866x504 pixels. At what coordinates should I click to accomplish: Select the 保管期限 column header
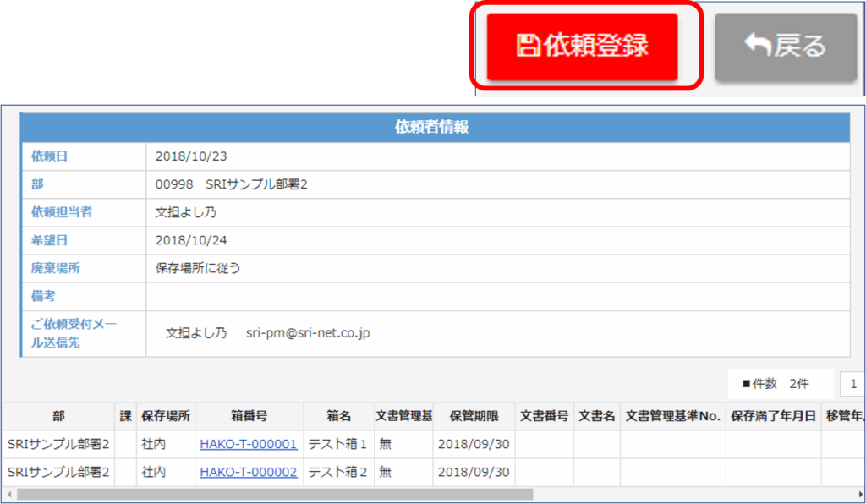[474, 416]
